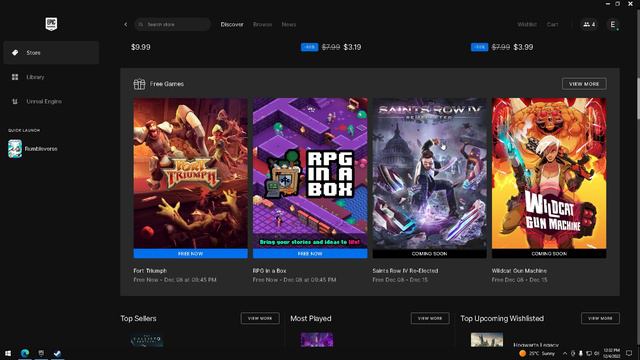Launch Rumbleverse from Quick Launch
This screenshot has height=360, width=640.
click(x=33, y=149)
